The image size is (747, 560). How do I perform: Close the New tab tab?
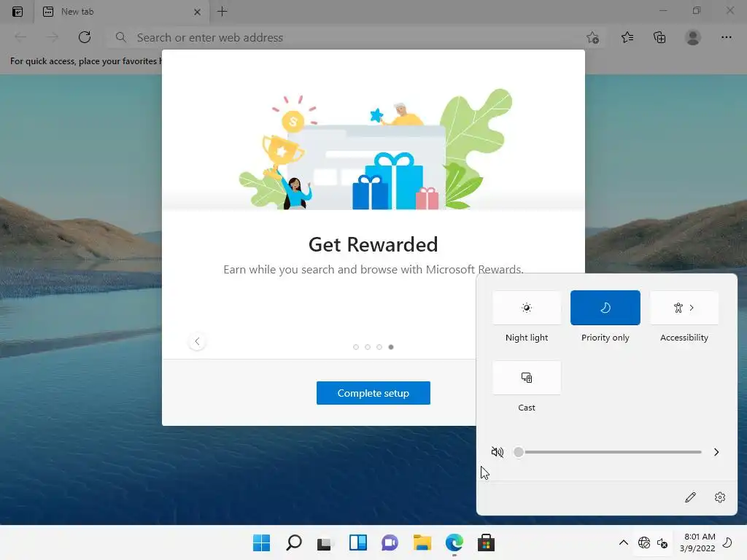coord(197,12)
